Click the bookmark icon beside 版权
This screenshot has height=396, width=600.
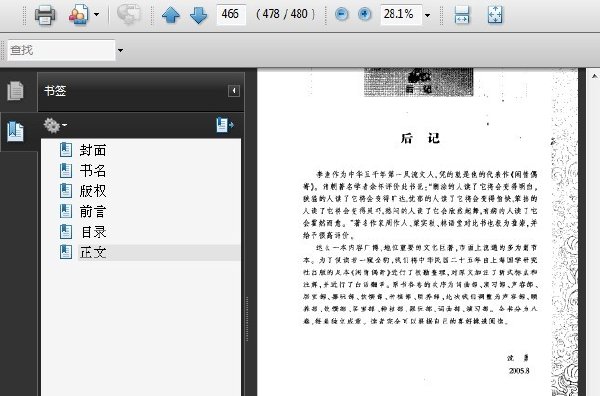click(66, 191)
